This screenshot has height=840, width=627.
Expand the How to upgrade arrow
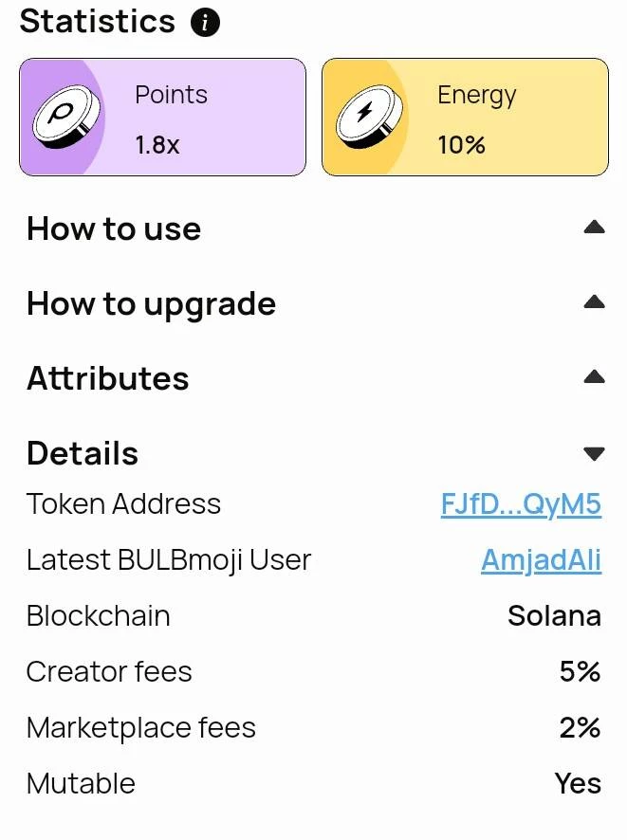[595, 301]
